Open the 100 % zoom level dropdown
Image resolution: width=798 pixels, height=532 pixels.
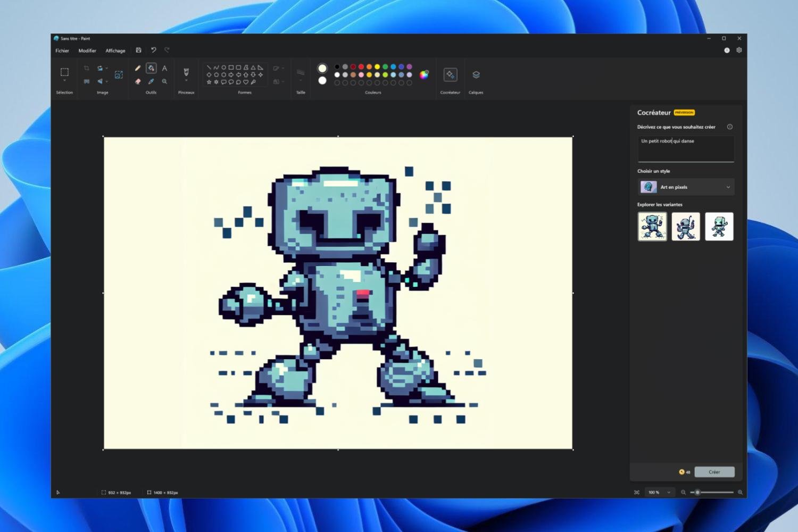(659, 492)
